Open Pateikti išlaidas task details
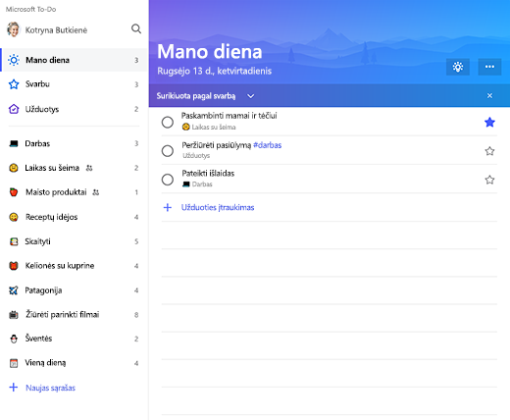510x420 pixels. (330, 179)
